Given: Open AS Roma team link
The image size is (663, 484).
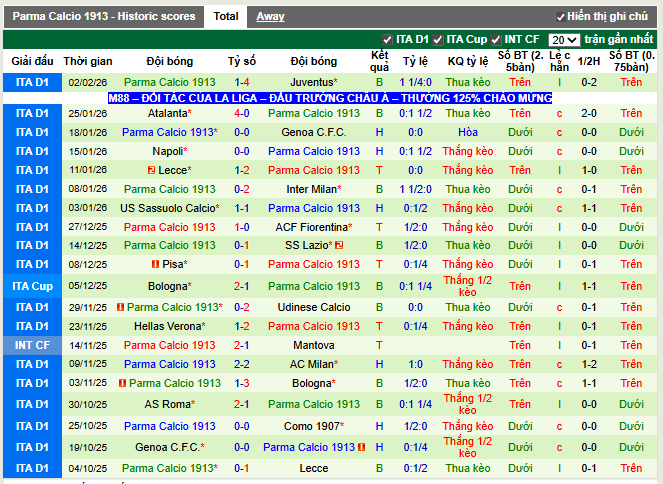Looking at the screenshot, I should point(168,405).
